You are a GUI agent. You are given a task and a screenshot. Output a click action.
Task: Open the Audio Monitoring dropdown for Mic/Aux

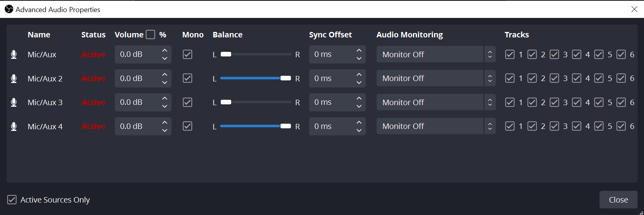click(x=436, y=55)
